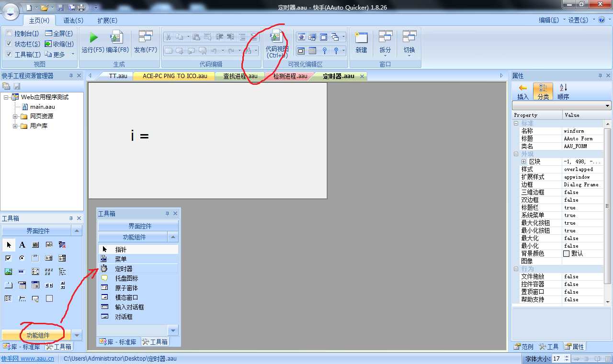
Task: Toggle the 工具箱(T) checkbox
Action: (x=9, y=55)
